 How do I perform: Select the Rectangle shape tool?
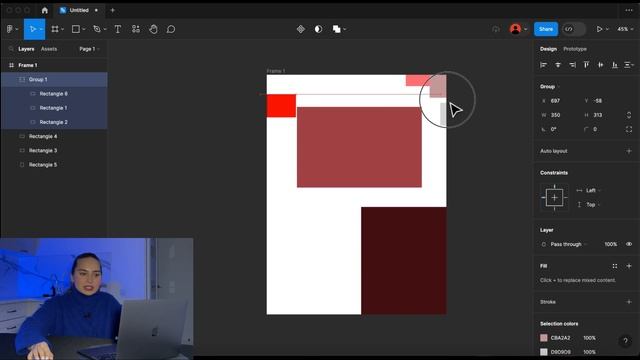[76, 29]
